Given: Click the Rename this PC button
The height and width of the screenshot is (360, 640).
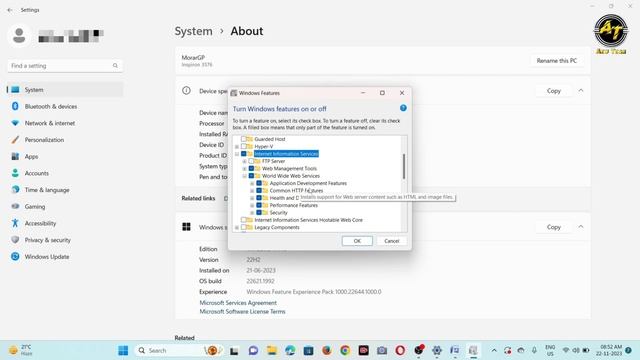Looking at the screenshot, I should click(557, 60).
